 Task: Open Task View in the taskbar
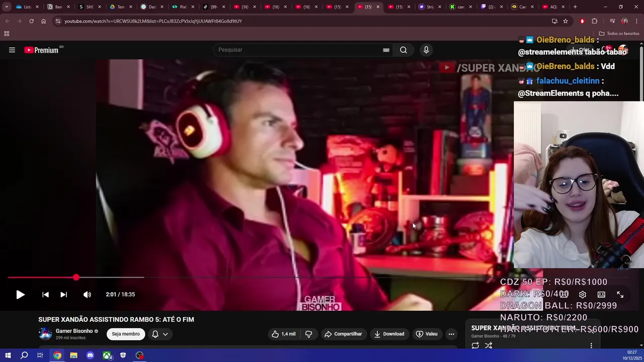pyautogui.click(x=40, y=355)
